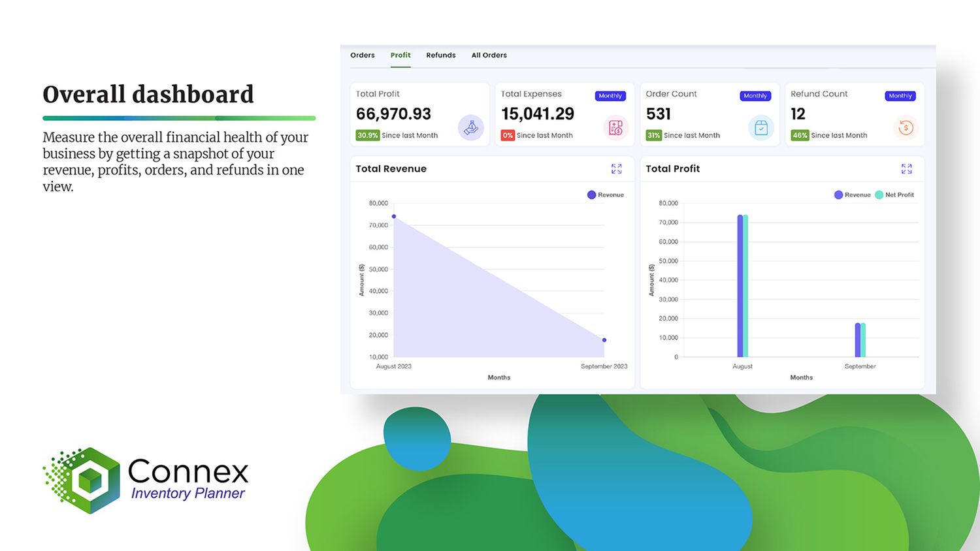Click the Total Expenses invoice icon
980x551 pixels.
(x=615, y=127)
